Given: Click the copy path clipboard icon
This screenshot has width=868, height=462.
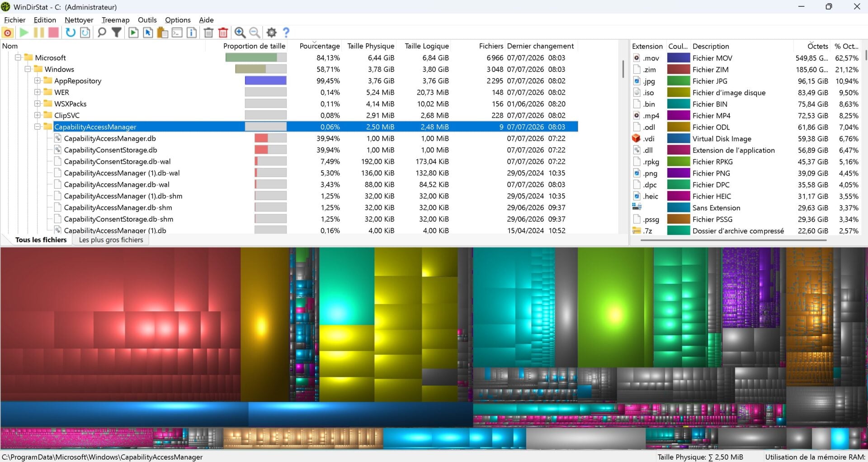Looking at the screenshot, I should (163, 33).
